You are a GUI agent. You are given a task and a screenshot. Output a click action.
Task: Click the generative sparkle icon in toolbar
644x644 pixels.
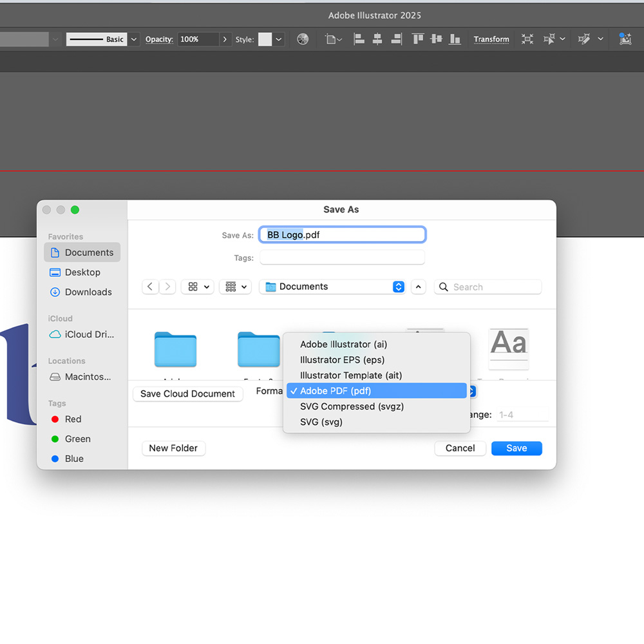[625, 39]
